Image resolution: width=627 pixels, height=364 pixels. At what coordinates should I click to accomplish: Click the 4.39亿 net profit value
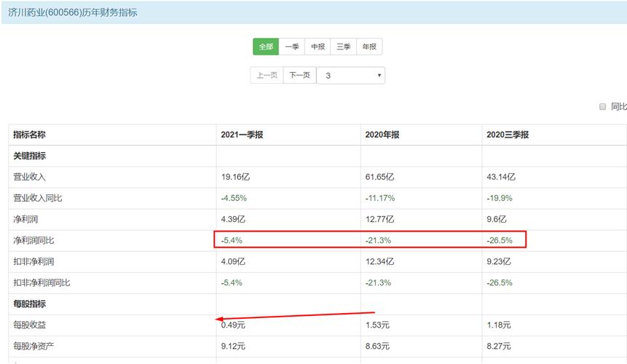click(x=233, y=219)
